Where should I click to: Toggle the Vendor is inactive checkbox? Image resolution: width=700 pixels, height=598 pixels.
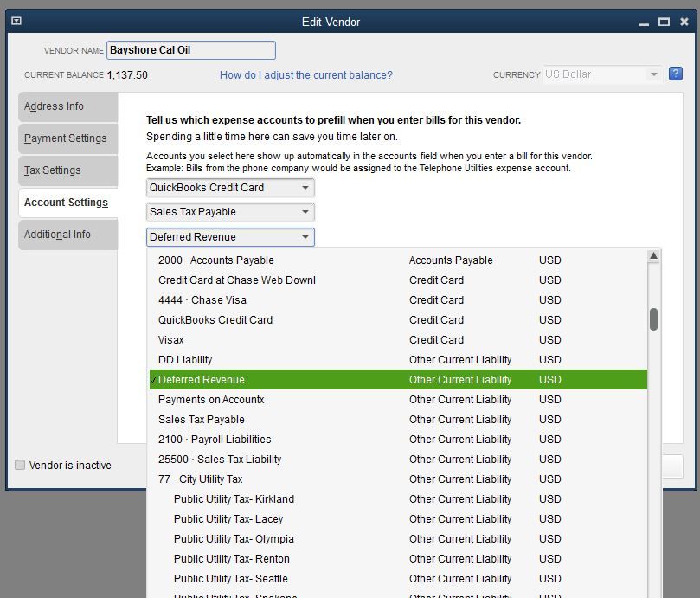(20, 465)
